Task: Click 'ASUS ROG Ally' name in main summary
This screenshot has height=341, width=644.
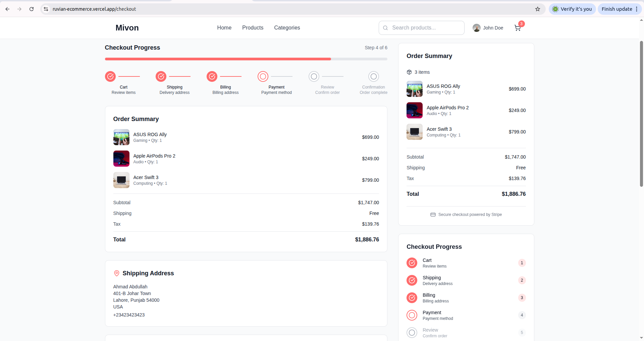Action: (x=150, y=134)
